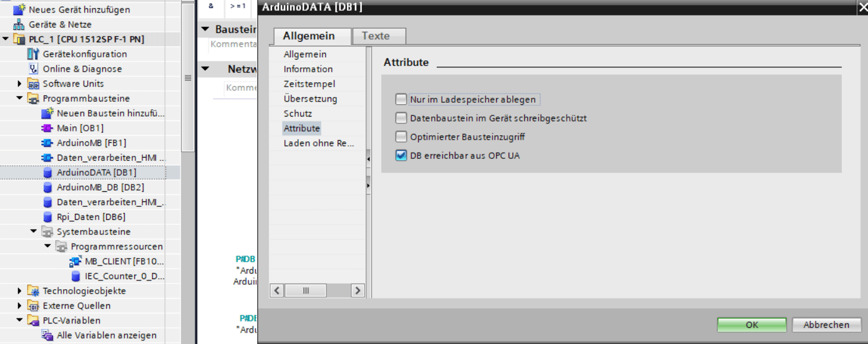
Task: Expand the Software Units tree node
Action: coord(19,84)
